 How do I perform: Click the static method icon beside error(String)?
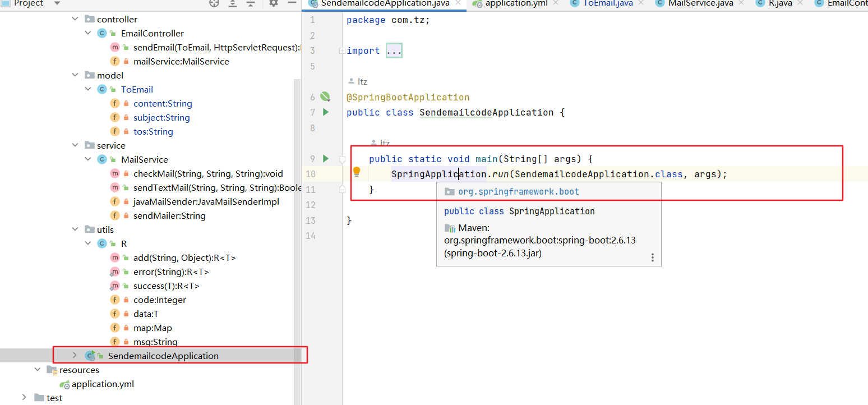click(114, 271)
